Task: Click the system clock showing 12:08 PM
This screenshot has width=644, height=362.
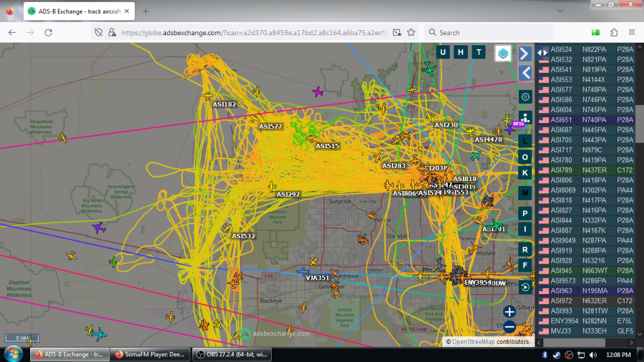Action: (x=618, y=354)
